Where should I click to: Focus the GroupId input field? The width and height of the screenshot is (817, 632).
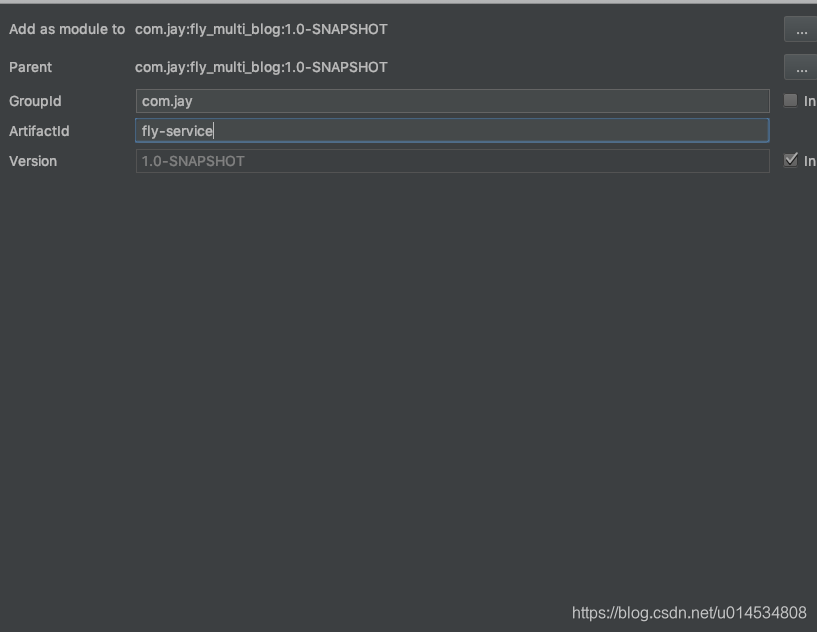coord(452,101)
